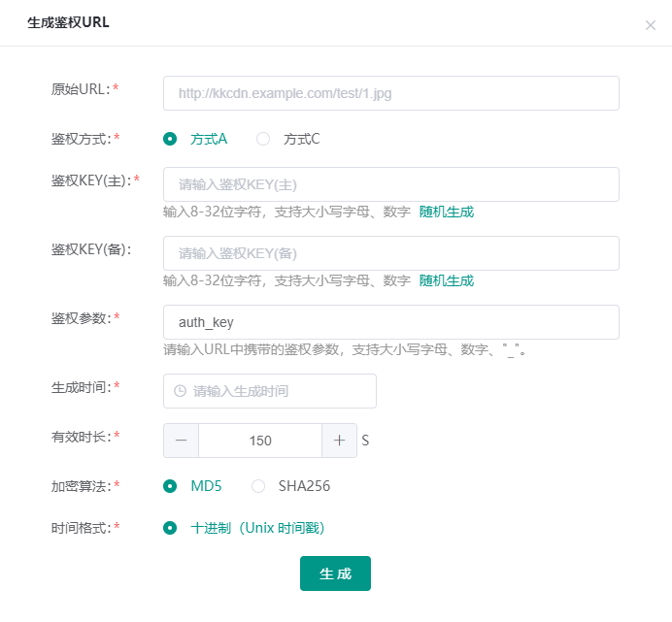Click 随机生成 link for 鉴权KEY(备)

click(x=446, y=280)
